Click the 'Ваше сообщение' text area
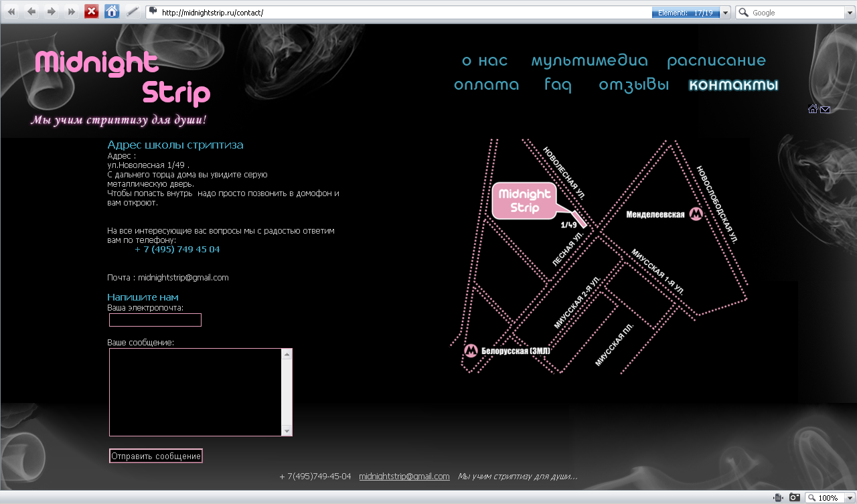The height and width of the screenshot is (504, 857). (x=196, y=392)
